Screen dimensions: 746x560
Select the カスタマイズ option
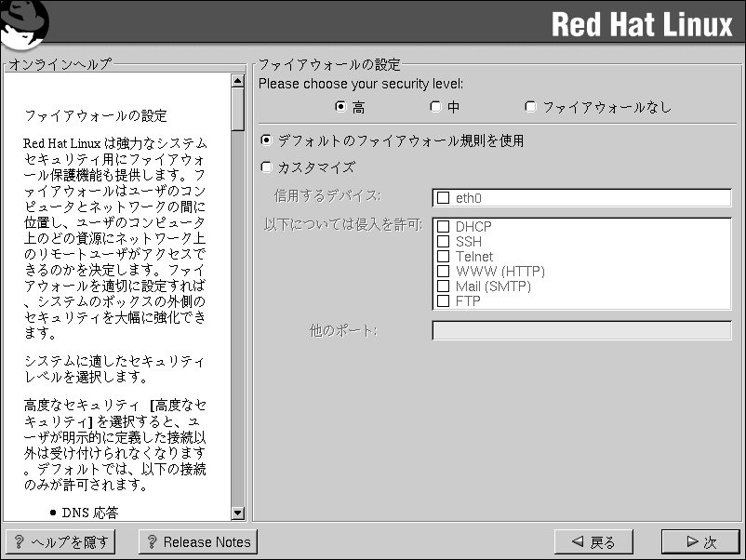(x=267, y=167)
